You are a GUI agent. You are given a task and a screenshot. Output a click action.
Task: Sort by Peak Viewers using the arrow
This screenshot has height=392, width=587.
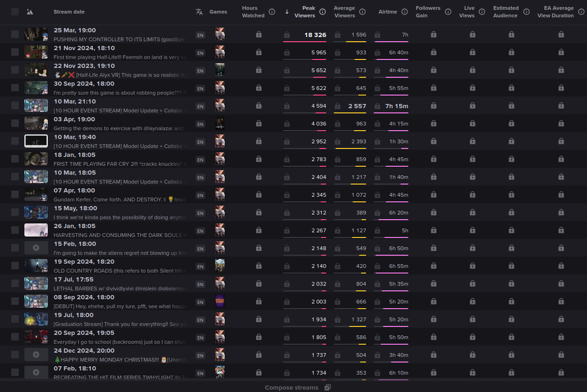coord(287,12)
